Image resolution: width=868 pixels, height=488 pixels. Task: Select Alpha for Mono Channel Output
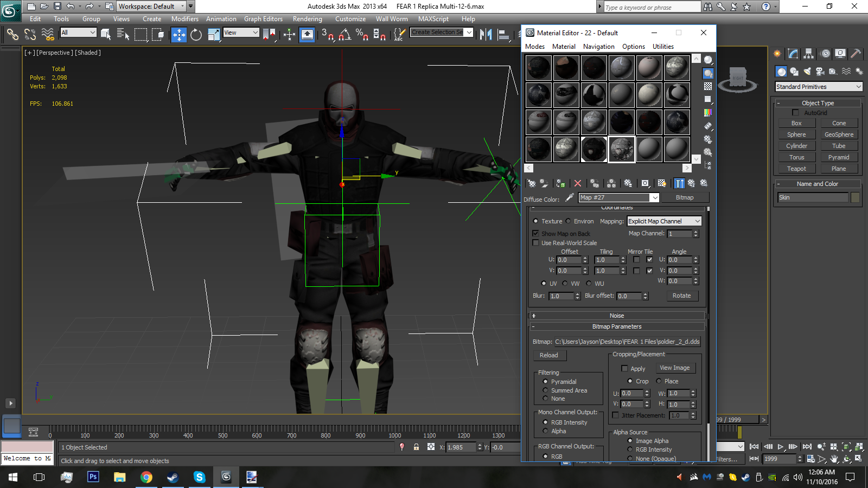(545, 431)
